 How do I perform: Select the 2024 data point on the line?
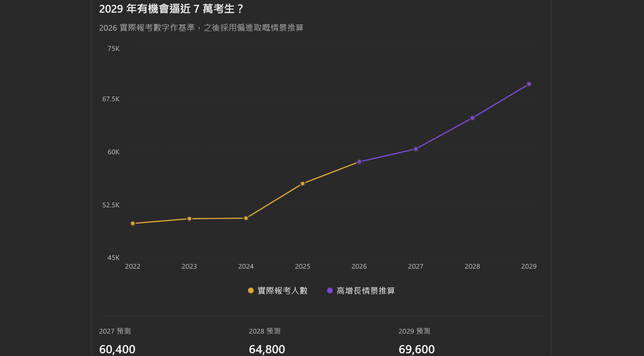[246, 218]
